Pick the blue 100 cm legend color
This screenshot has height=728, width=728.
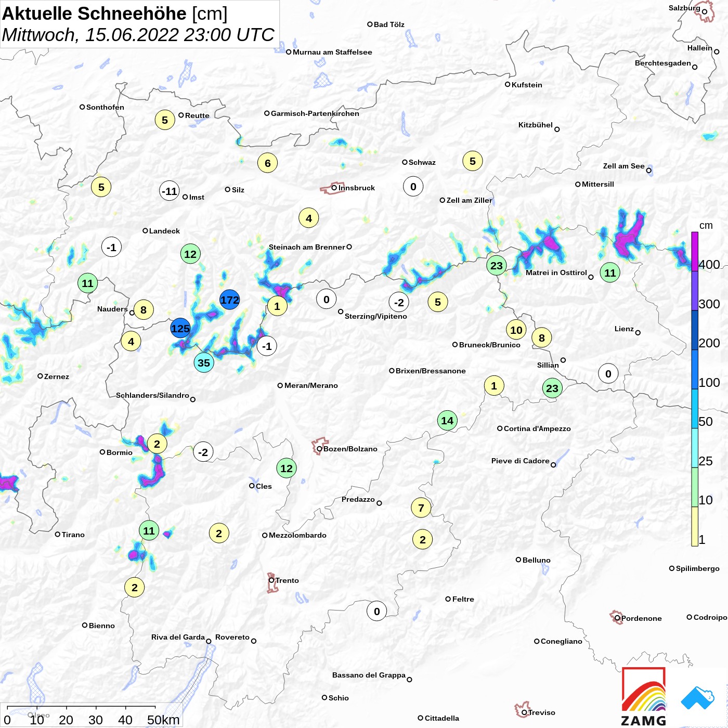point(695,370)
